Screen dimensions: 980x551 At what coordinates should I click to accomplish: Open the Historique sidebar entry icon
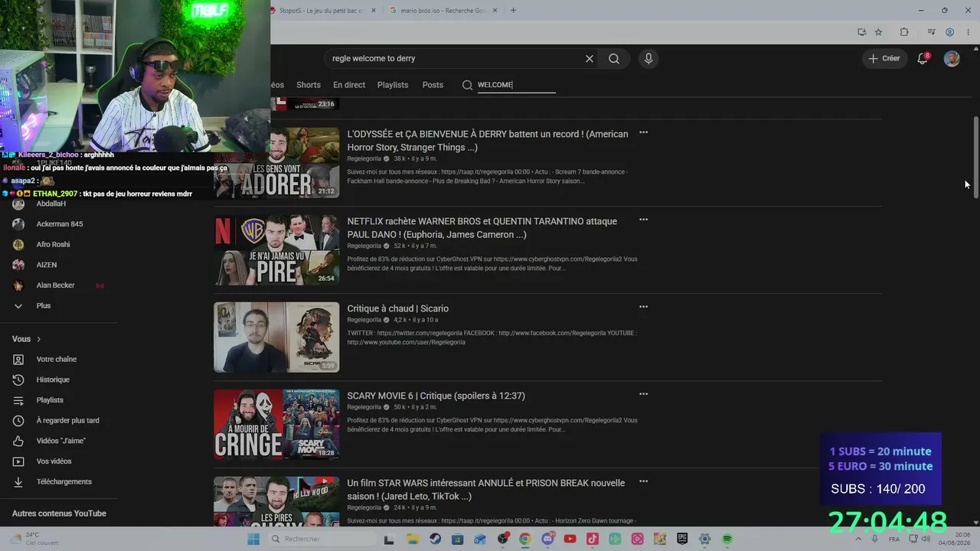[x=18, y=380]
